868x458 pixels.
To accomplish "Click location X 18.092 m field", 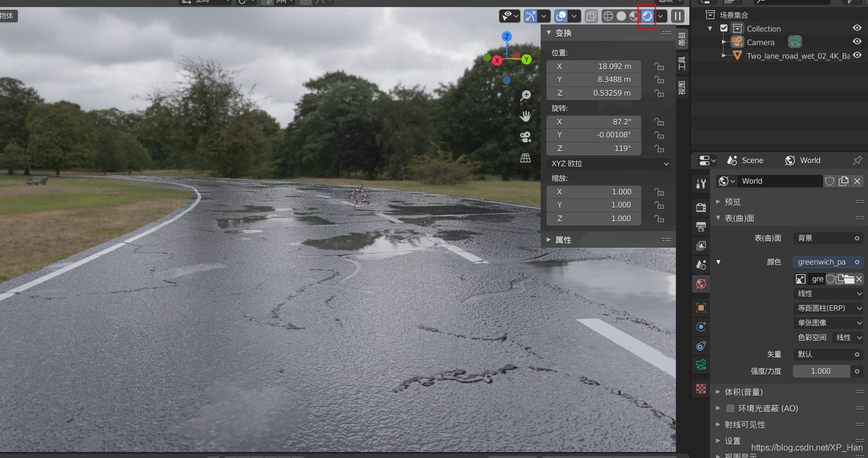I will pos(594,66).
